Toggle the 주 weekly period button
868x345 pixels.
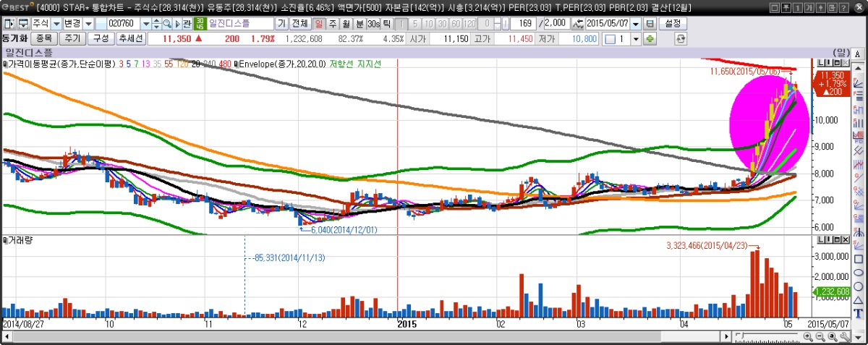(x=333, y=24)
